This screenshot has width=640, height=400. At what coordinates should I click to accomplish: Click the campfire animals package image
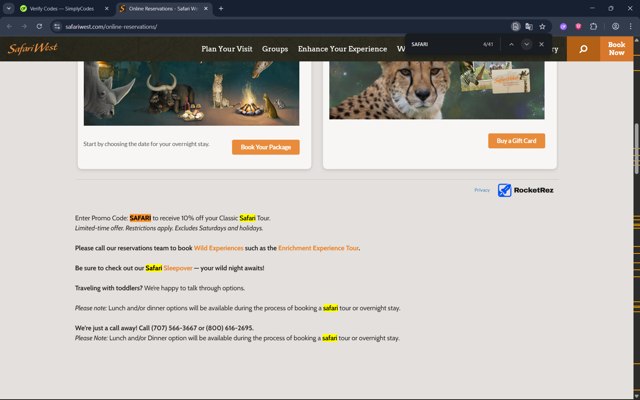point(191,93)
